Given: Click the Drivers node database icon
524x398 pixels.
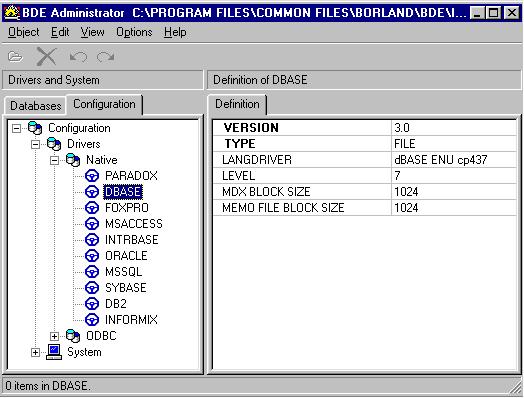Looking at the screenshot, I should (x=54, y=144).
